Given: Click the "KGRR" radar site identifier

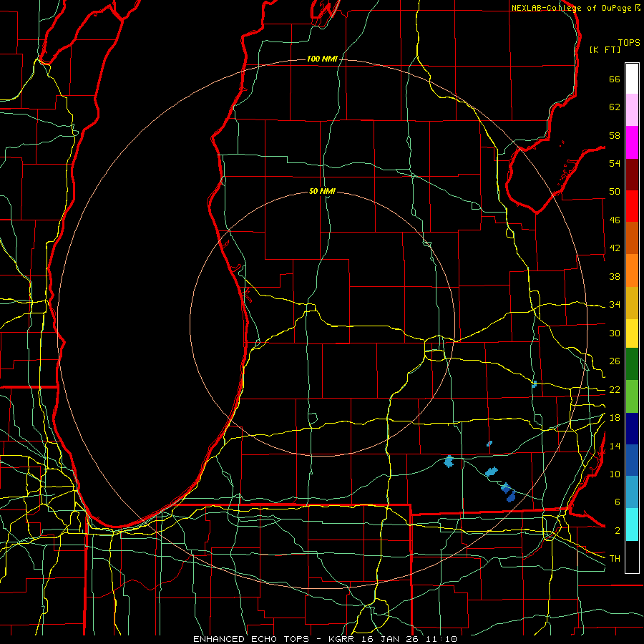Looking at the screenshot, I should click(343, 639).
